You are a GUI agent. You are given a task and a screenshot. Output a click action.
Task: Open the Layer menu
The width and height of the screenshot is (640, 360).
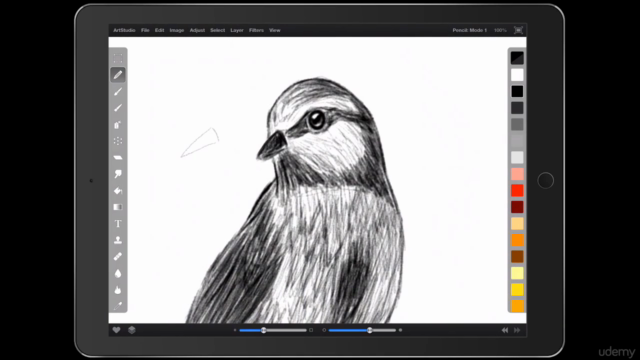237,30
